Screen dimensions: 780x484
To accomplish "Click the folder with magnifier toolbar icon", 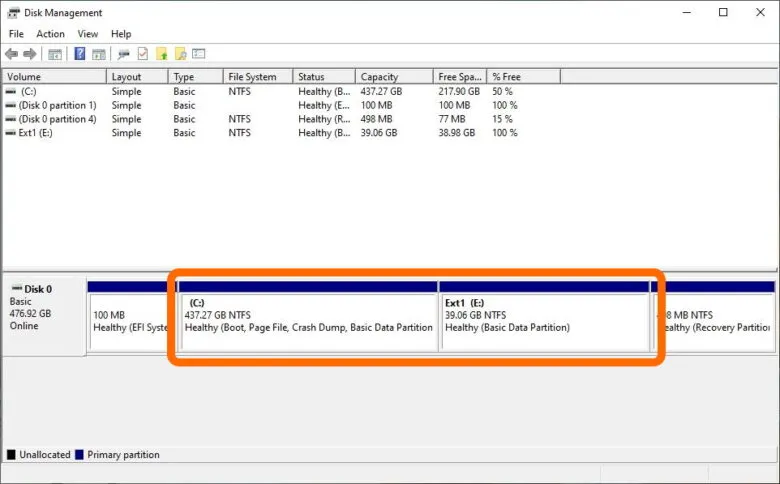I will [180, 54].
